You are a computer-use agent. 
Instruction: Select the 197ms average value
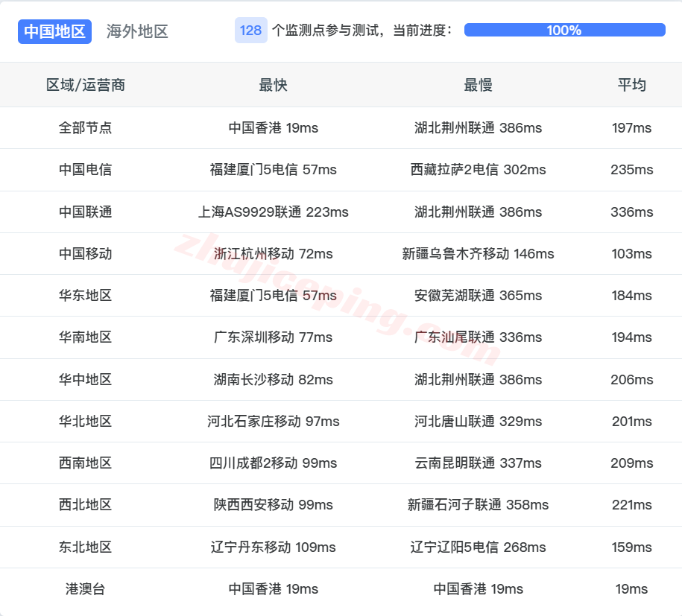tap(631, 128)
